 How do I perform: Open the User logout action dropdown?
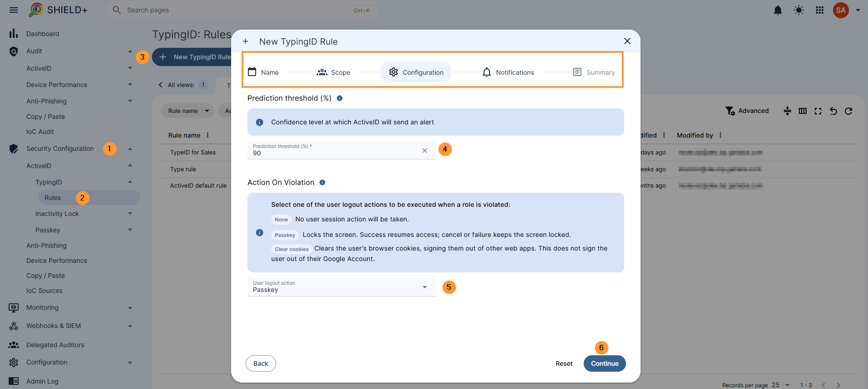[341, 287]
